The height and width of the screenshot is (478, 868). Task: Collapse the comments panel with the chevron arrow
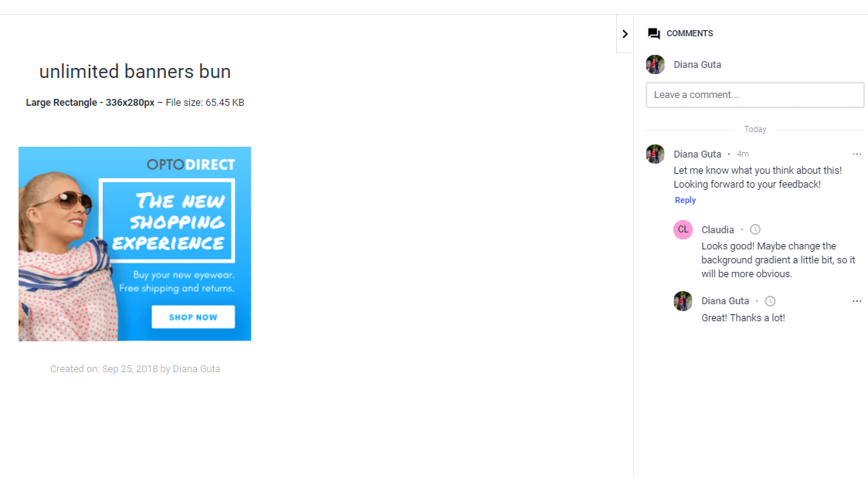[625, 34]
